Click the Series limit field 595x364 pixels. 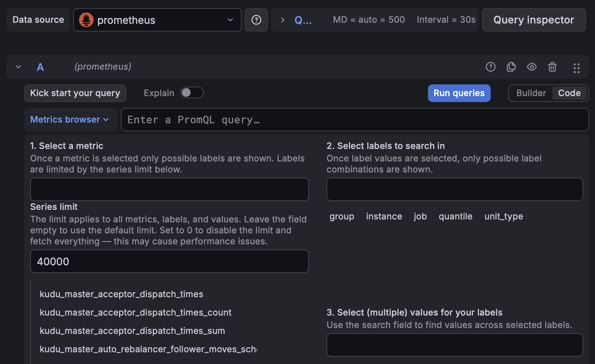[169, 261]
